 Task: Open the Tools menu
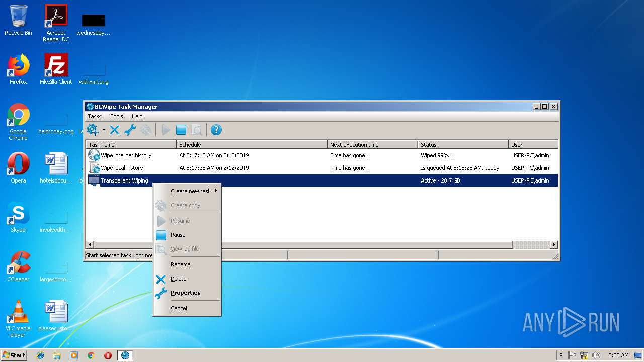pos(117,116)
